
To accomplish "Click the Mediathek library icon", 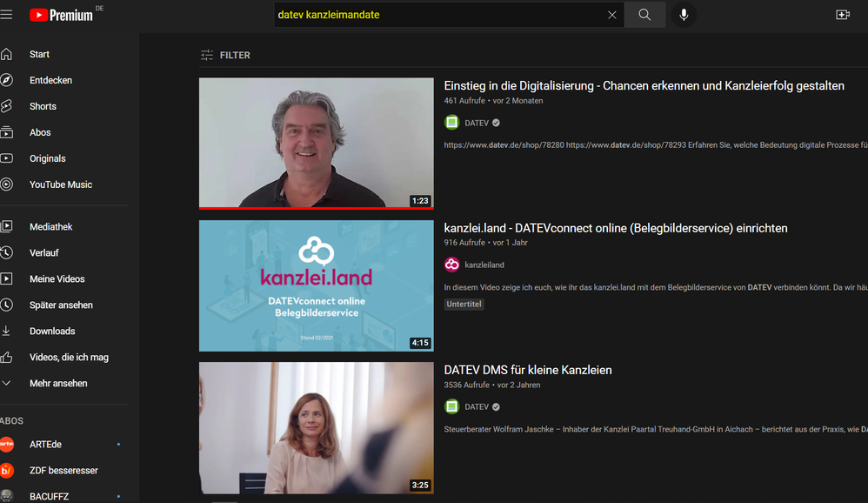I will [x=7, y=226].
